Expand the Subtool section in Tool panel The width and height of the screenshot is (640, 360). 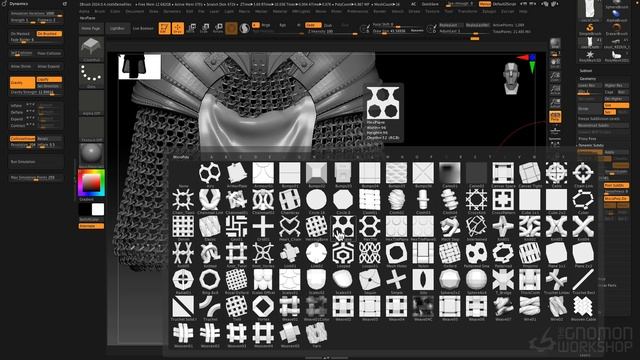[x=585, y=71]
